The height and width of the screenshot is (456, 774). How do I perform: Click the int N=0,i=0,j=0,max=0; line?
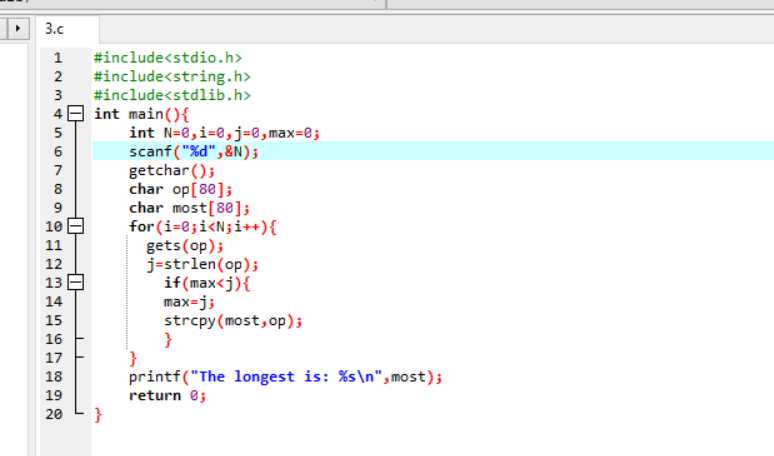pos(224,133)
